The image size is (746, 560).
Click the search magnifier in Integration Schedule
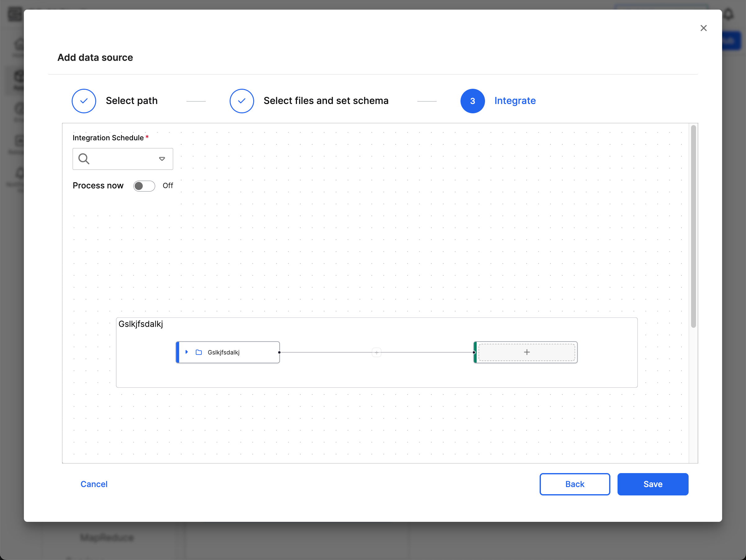pos(84,159)
